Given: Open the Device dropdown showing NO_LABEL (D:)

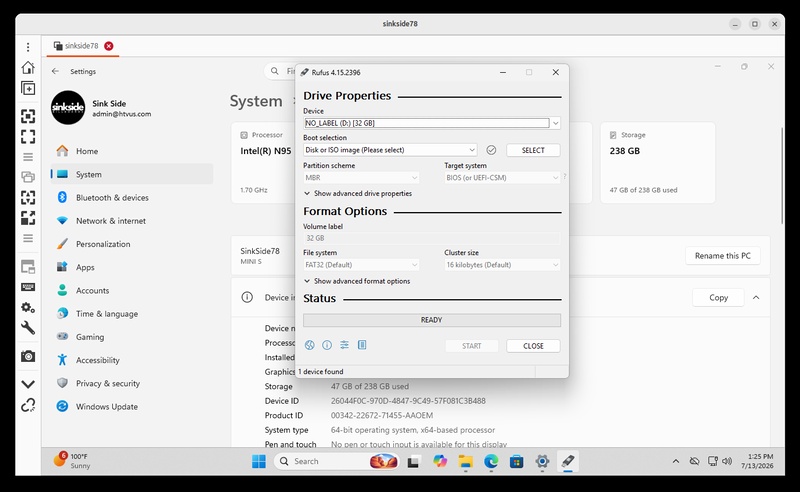Looking at the screenshot, I should [x=432, y=123].
